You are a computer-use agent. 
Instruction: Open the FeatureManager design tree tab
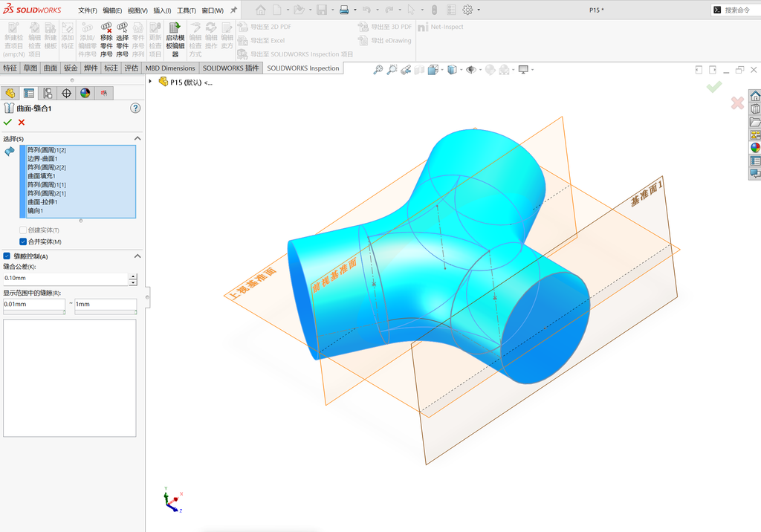[10, 93]
